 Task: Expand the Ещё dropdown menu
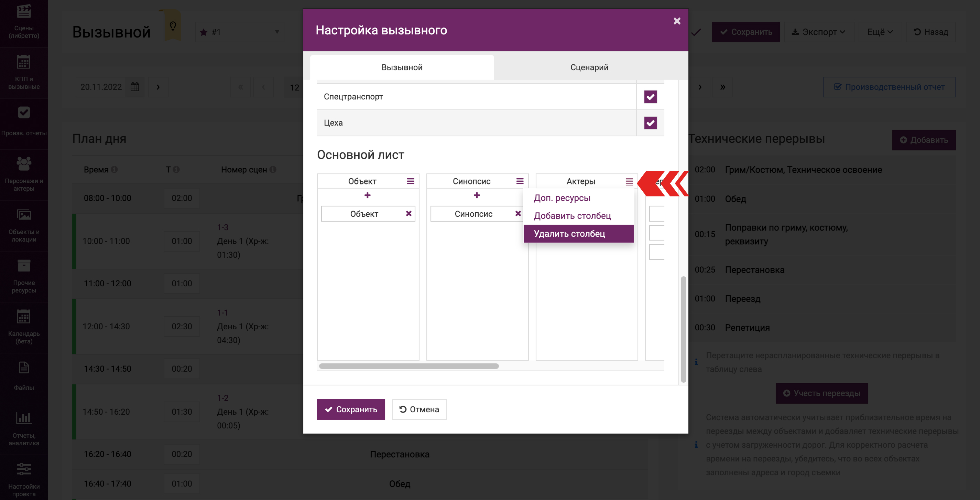[880, 32]
